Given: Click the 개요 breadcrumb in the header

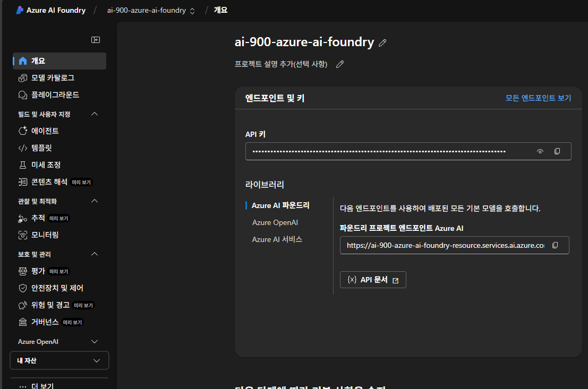Looking at the screenshot, I should (x=220, y=10).
